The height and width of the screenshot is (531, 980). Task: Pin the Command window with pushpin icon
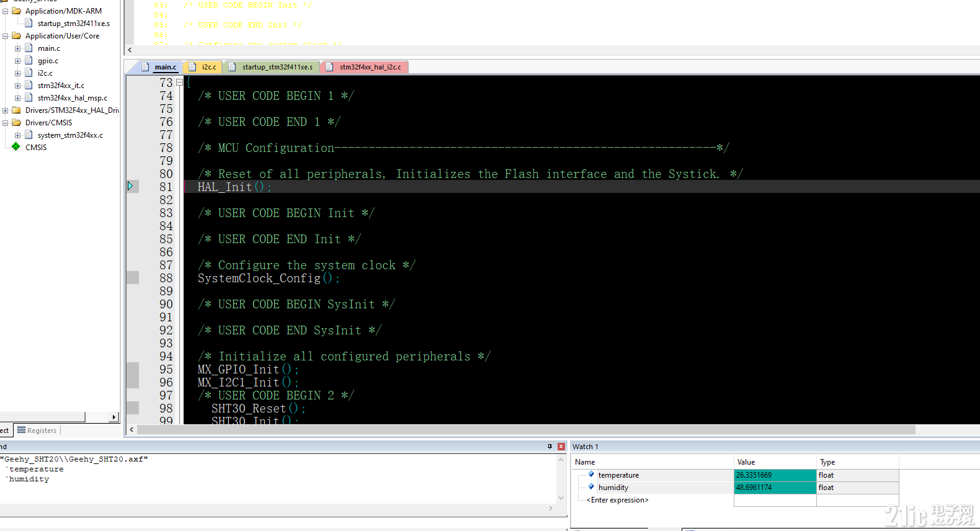pyautogui.click(x=550, y=446)
